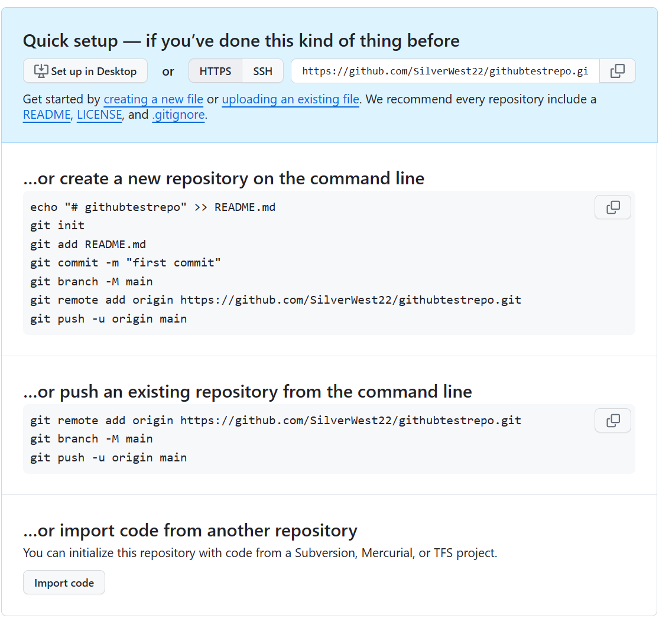Click the Import code button
Viewport: 672px width, 628px height.
click(x=64, y=582)
